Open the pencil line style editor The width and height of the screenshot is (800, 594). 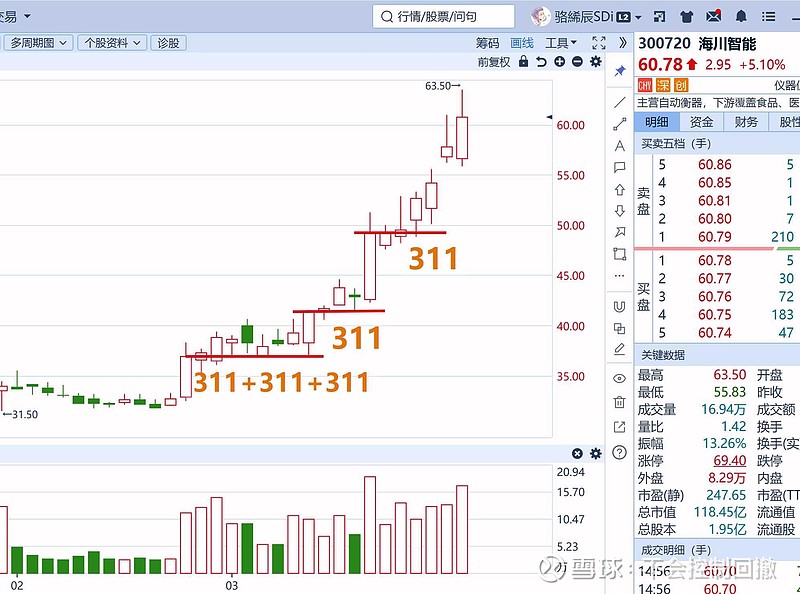[619, 349]
